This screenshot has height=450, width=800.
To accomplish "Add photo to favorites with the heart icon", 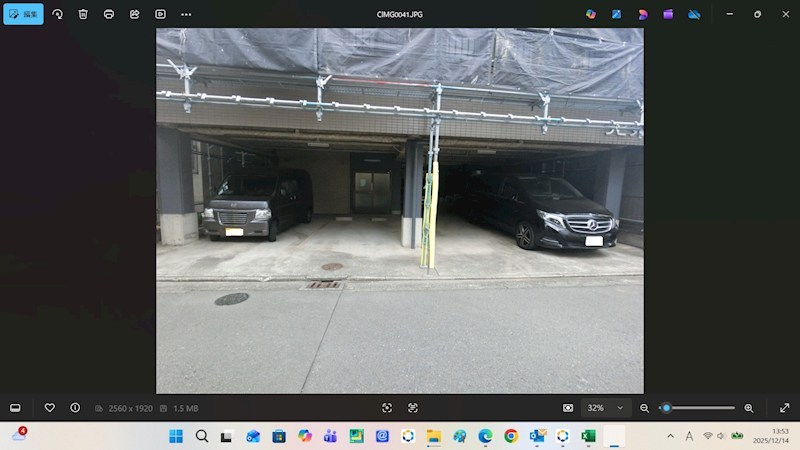I will pos(49,408).
